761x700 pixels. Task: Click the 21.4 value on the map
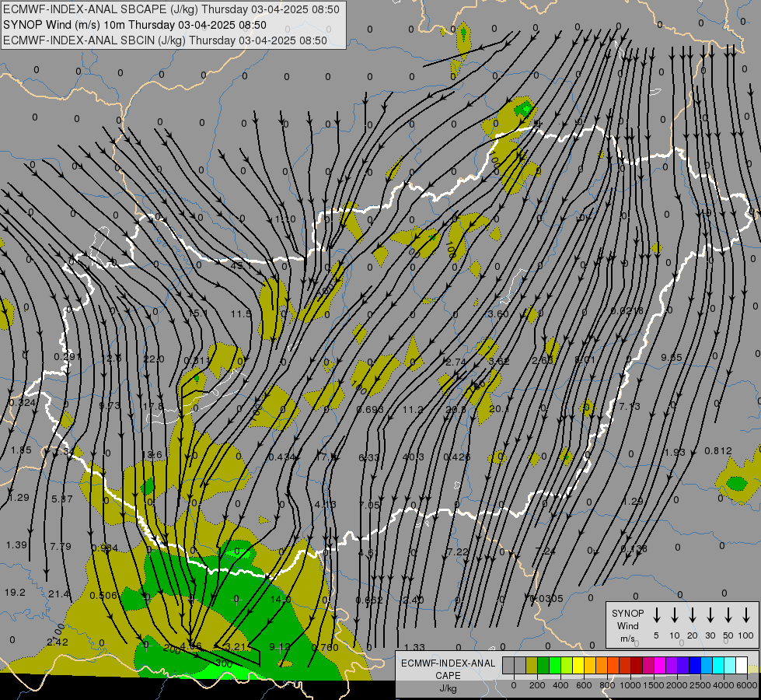click(x=59, y=593)
